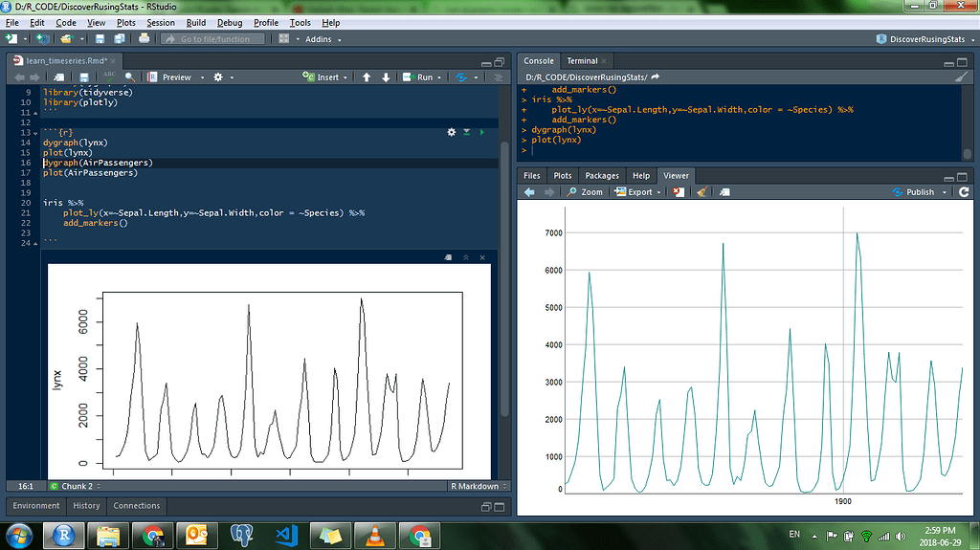Open the Export dropdown in Viewer
980x550 pixels.
click(658, 192)
